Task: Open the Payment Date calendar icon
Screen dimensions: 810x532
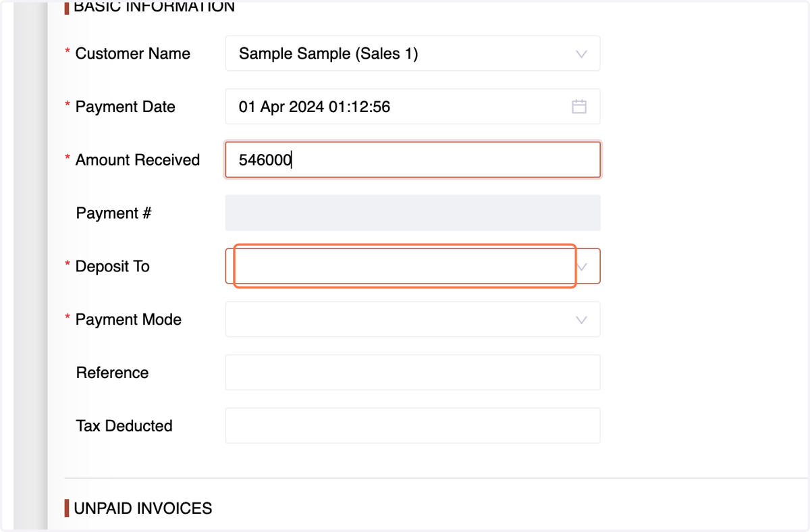Action: pos(579,107)
